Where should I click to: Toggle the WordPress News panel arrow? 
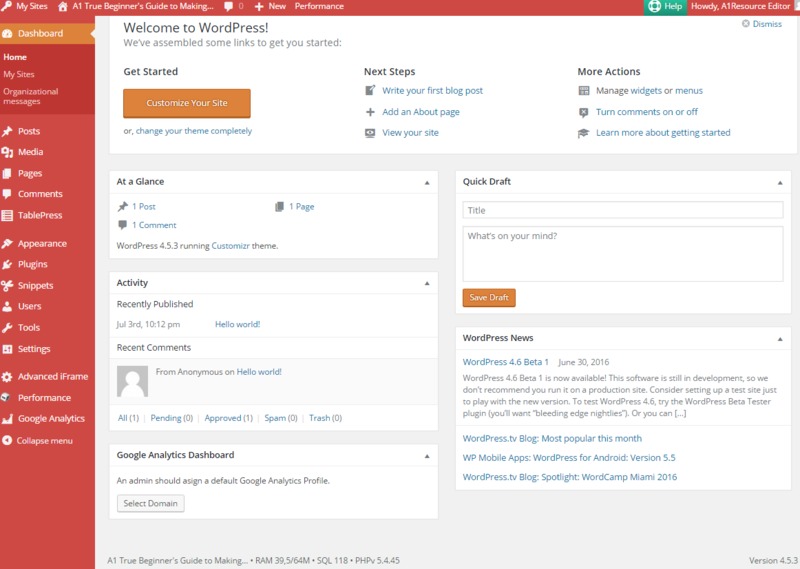pyautogui.click(x=780, y=338)
